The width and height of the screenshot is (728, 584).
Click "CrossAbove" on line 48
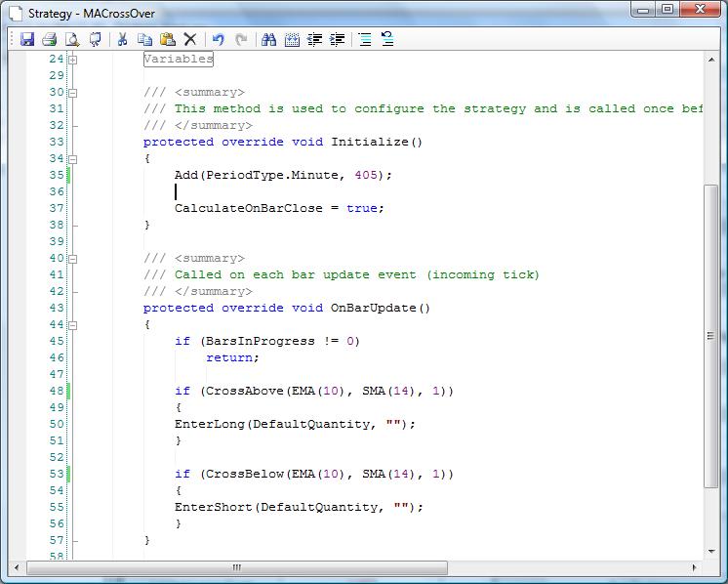pos(244,391)
